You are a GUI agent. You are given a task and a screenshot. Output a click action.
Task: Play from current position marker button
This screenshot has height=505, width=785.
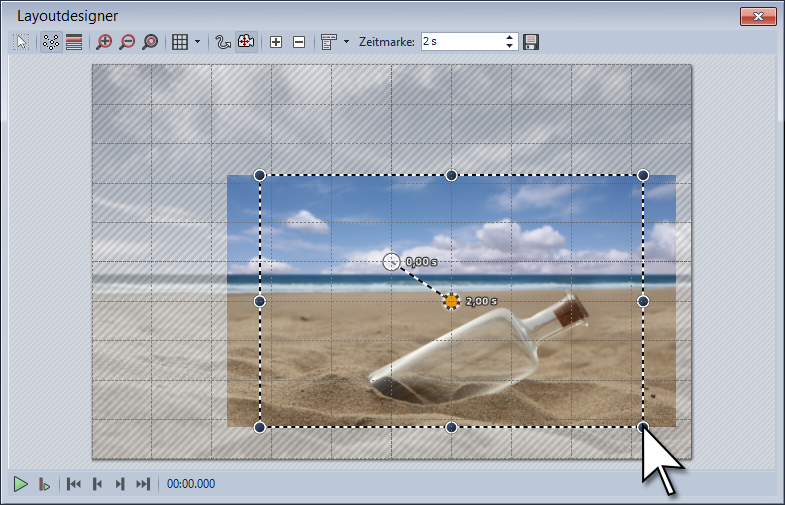tap(44, 484)
